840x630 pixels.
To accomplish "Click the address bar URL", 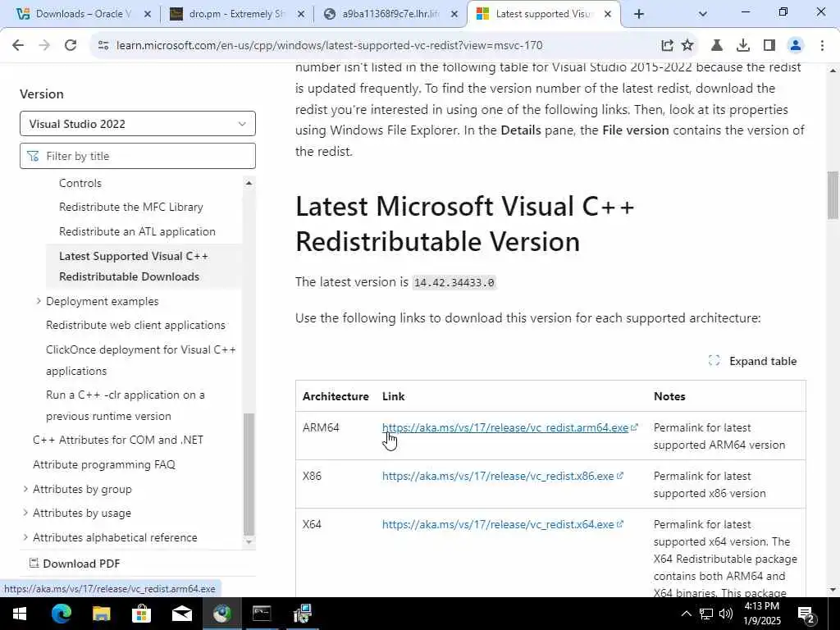I will (x=330, y=46).
